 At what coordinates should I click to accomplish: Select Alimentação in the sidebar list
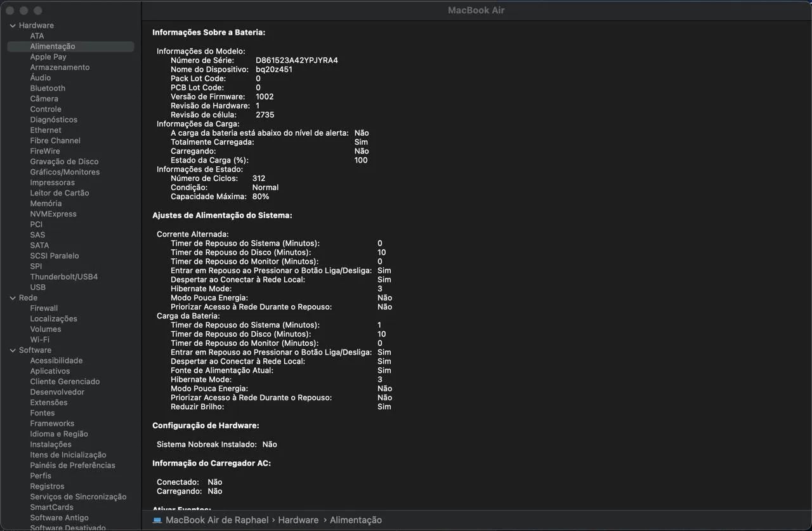coord(70,46)
